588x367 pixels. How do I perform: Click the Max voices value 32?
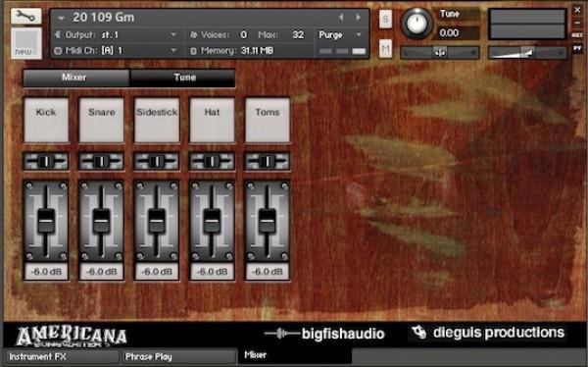click(x=298, y=35)
